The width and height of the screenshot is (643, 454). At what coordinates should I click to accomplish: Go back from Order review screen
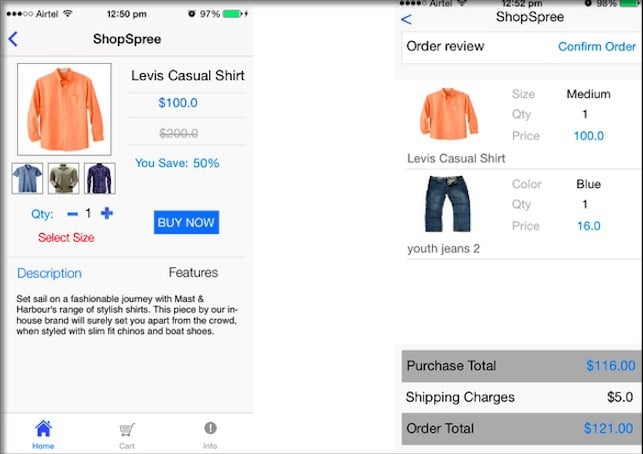click(406, 19)
